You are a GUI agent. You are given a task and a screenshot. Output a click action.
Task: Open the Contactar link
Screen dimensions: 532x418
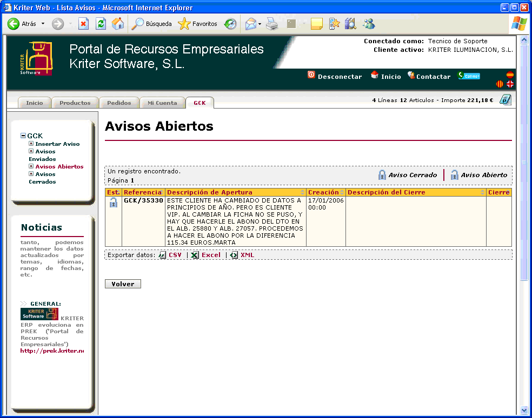tap(433, 77)
